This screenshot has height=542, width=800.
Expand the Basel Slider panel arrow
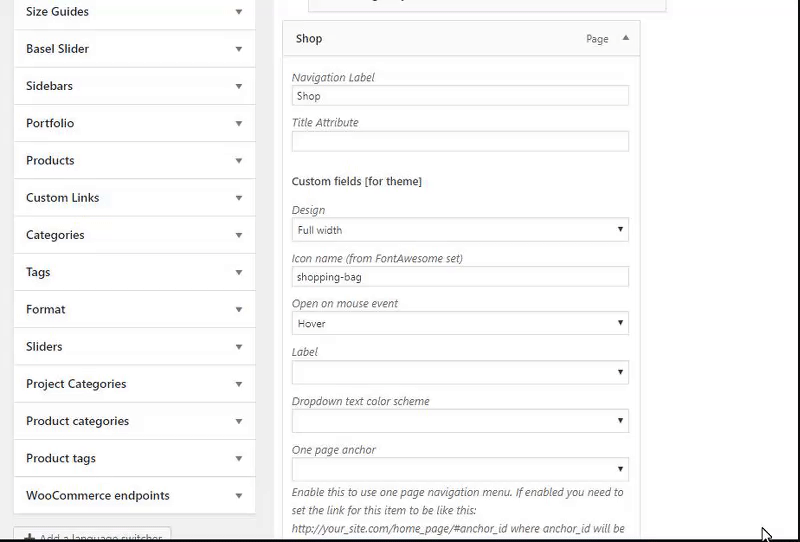click(239, 49)
